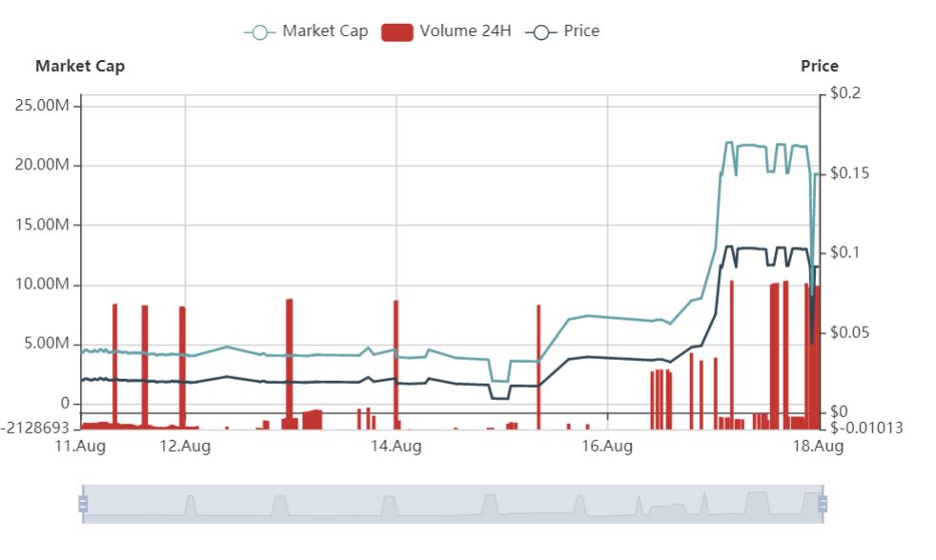Click the -2128693 minimum label on left axis
936x560 pixels.
pos(37,428)
